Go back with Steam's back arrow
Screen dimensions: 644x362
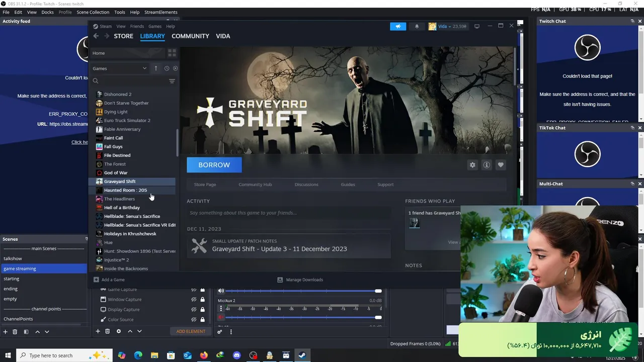(x=96, y=36)
